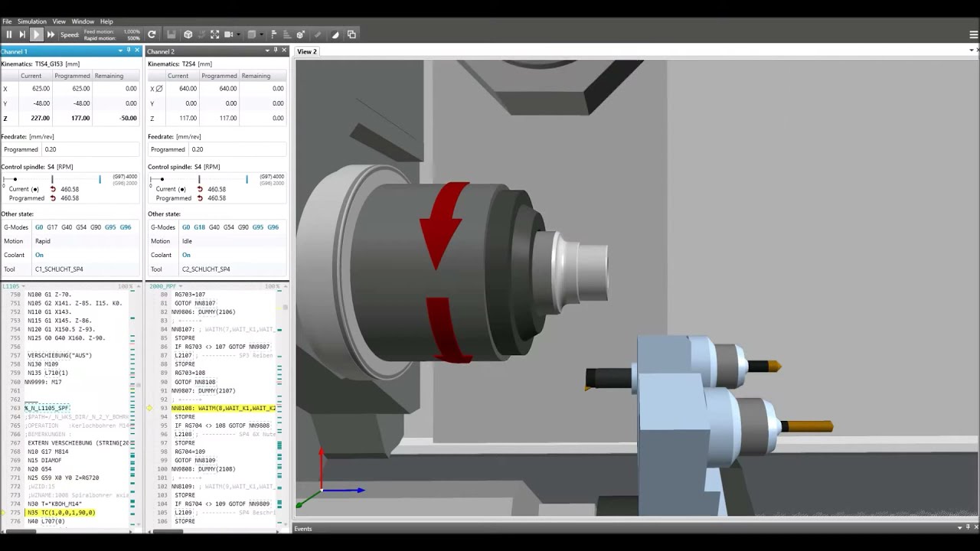Viewport: 980px width, 551px height.
Task: Pin the Channel 1 panel
Action: tap(129, 51)
